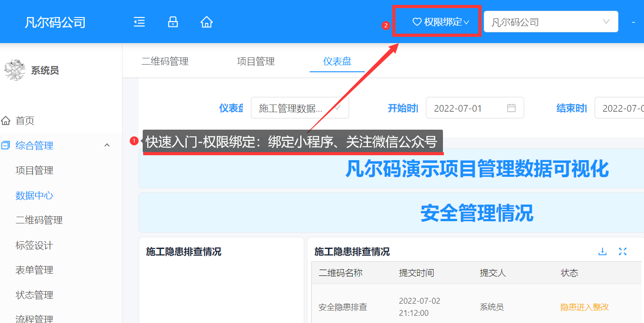
Task: Switch to the 项目管理 tab
Action: (x=255, y=61)
